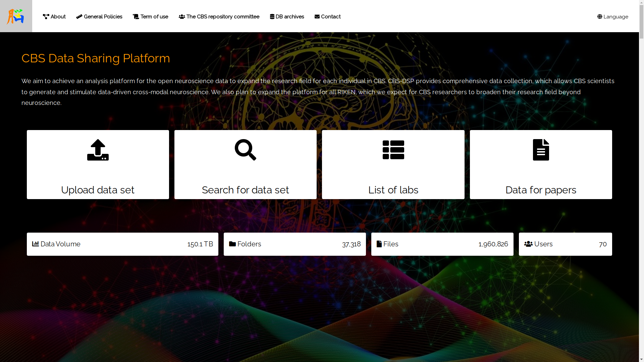Click the list grid icon for labs
Screen dimensions: 644x362
[393, 150]
